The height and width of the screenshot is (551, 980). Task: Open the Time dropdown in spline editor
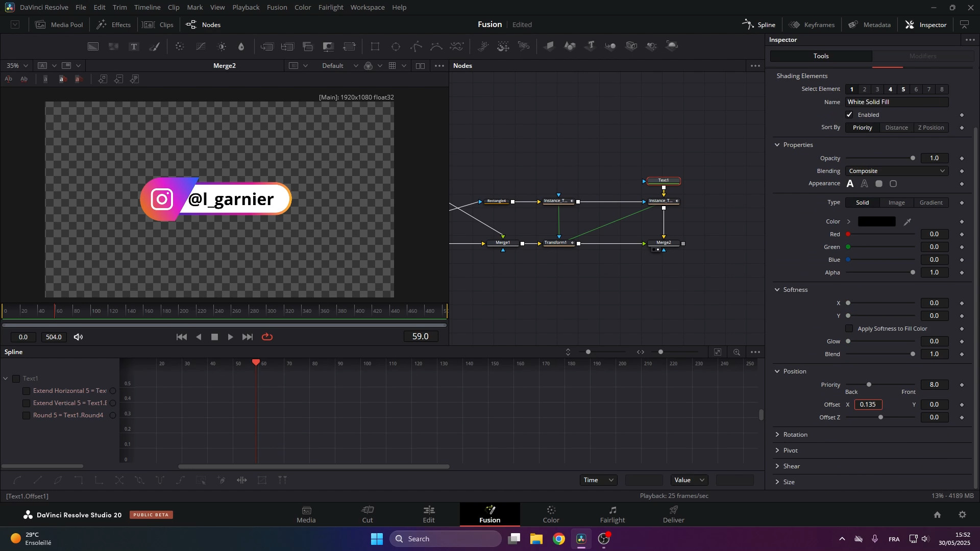(x=599, y=480)
